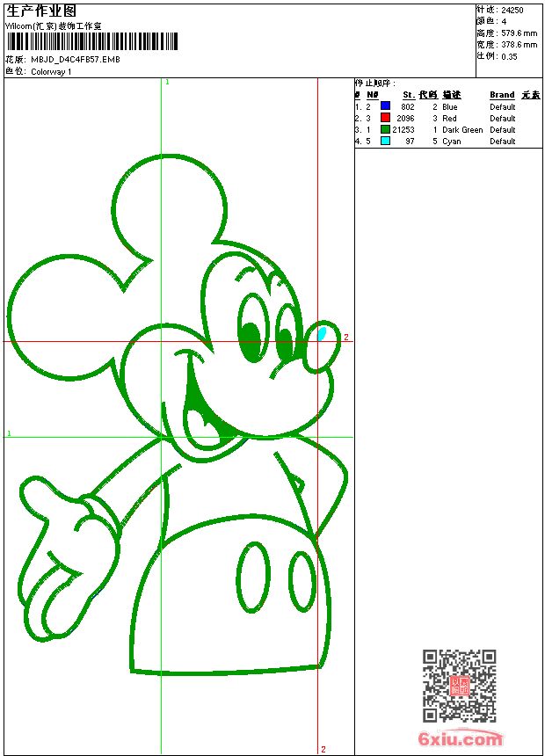Click stitch count '21253' in the Dark Green row
The width and height of the screenshot is (545, 756).
tap(403, 130)
